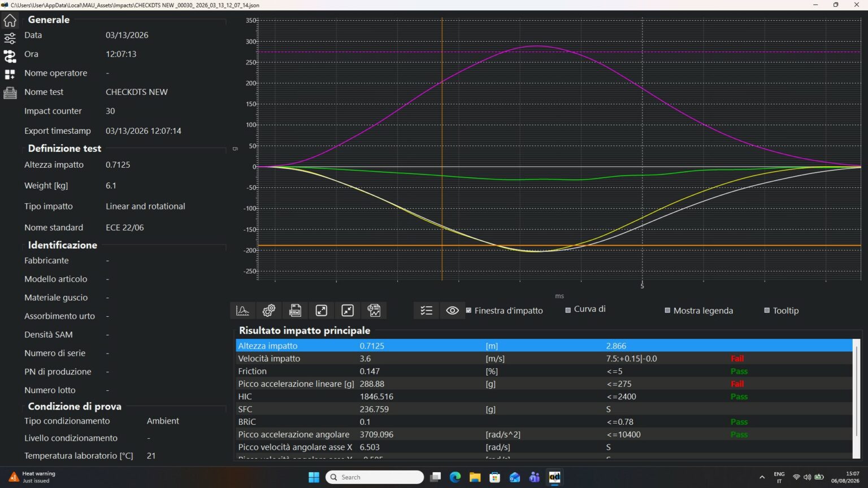Select the Picco velocità angolare asse X row
This screenshot has height=488, width=868.
coord(544,447)
